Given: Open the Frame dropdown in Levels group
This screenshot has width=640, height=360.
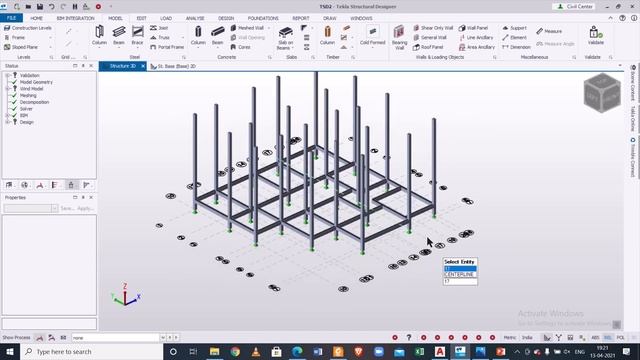Looking at the screenshot, I should point(51,38).
